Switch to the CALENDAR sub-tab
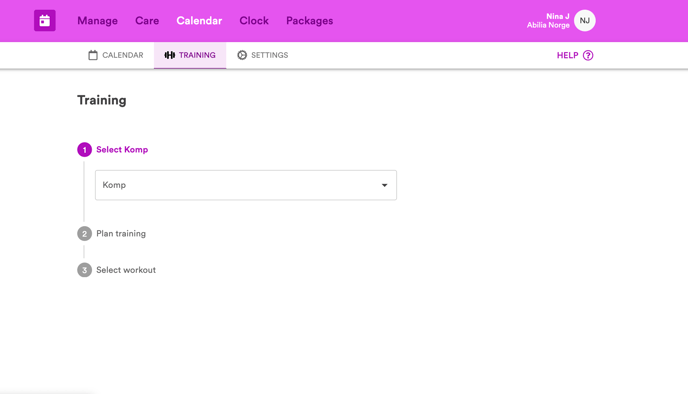Image resolution: width=688 pixels, height=394 pixels. coord(116,55)
